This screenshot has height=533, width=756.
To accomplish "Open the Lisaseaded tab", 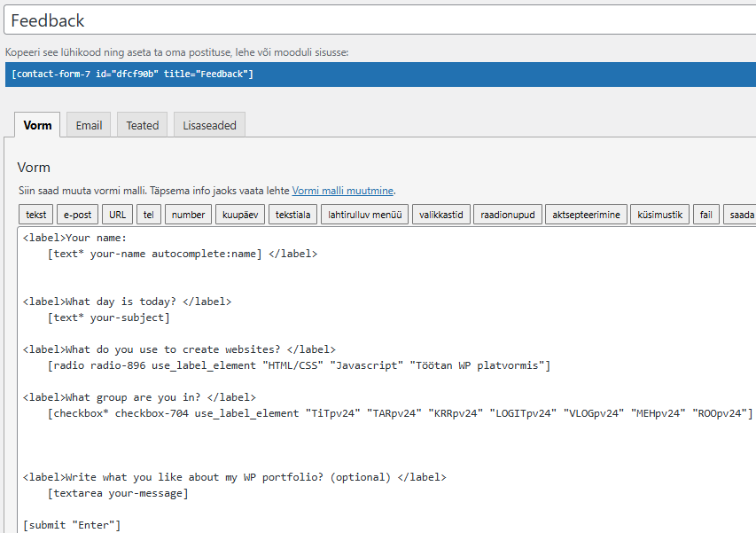I will [209, 125].
